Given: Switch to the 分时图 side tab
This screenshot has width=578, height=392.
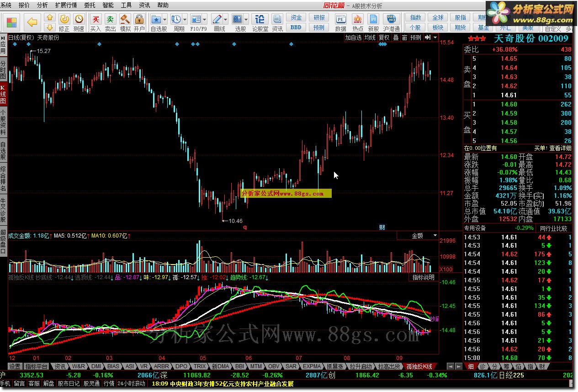Looking at the screenshot, I should click(3, 69).
